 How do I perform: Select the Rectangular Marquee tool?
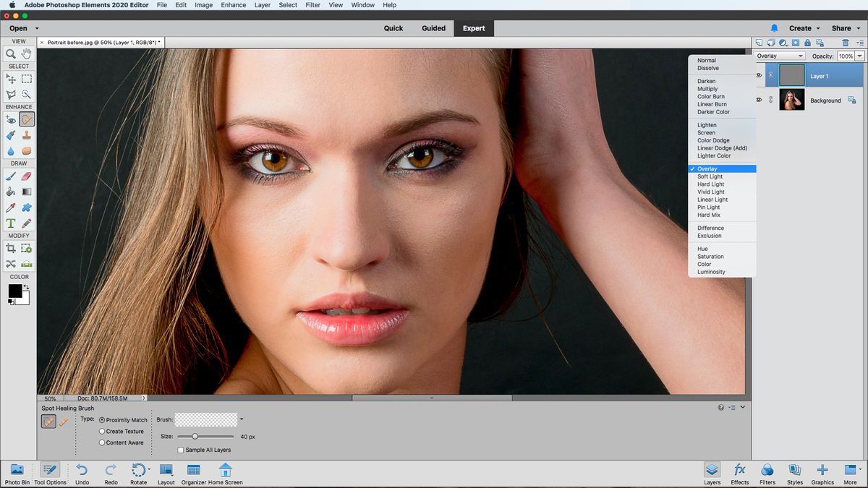point(27,79)
